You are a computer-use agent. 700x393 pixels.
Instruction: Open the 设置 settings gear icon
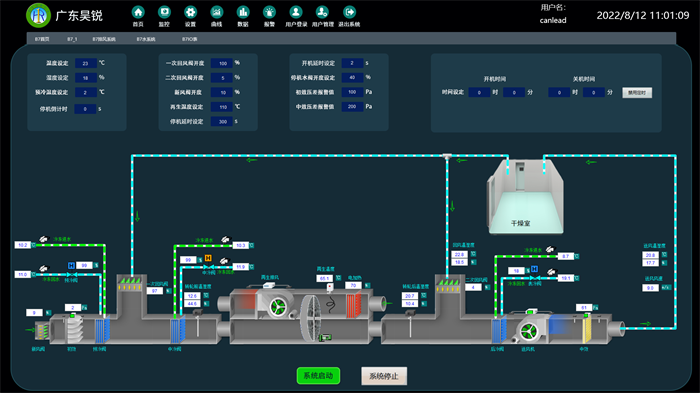coord(191,12)
